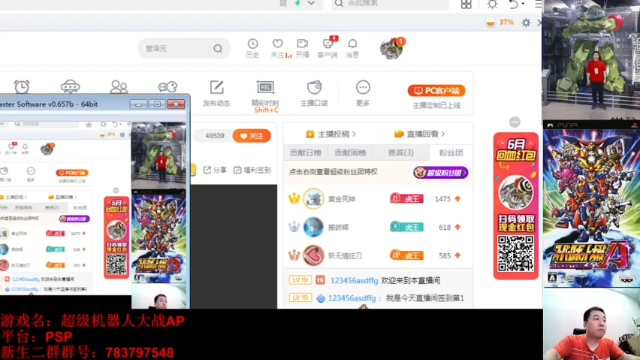Click username 123456asdffg in the welcome message

coord(354,280)
